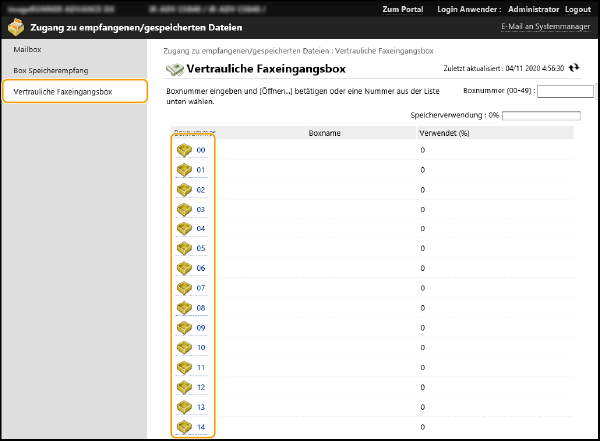Click the box icon for number 03
The width and height of the screenshot is (600, 441).
point(184,209)
